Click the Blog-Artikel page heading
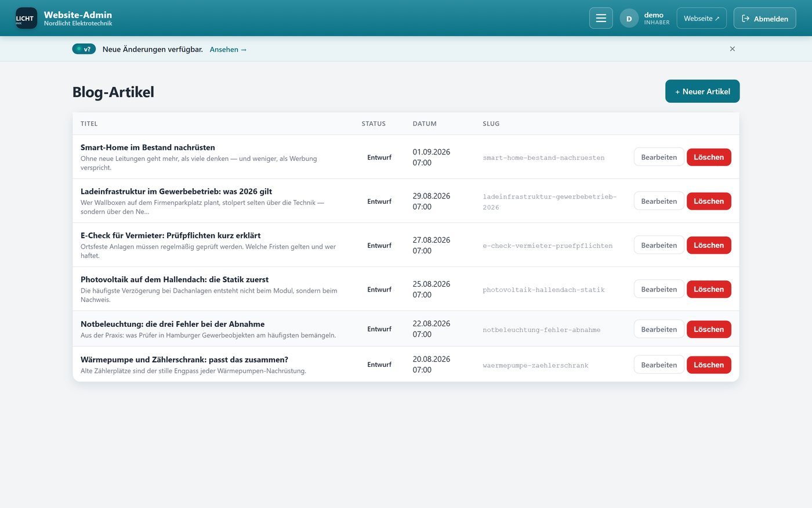812x508 pixels. [113, 92]
